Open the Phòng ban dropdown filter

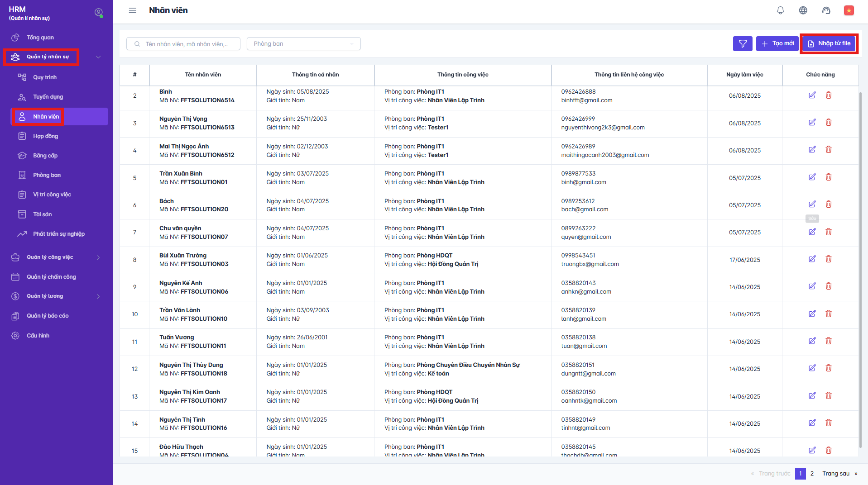(x=303, y=44)
